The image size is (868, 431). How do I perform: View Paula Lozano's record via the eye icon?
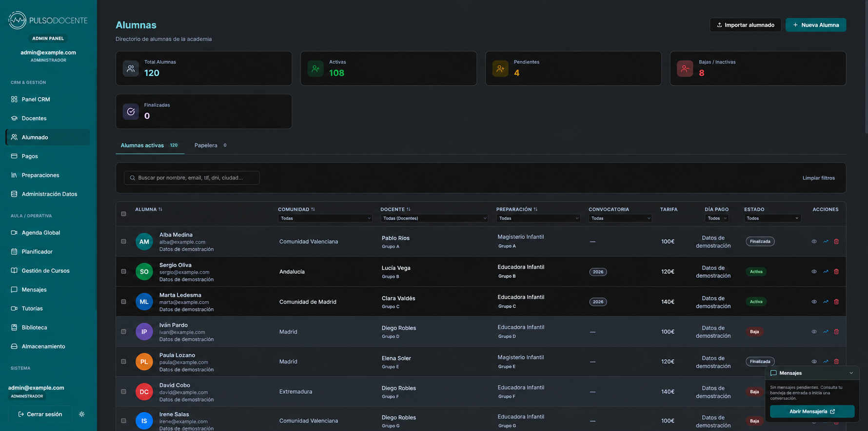[814, 362]
